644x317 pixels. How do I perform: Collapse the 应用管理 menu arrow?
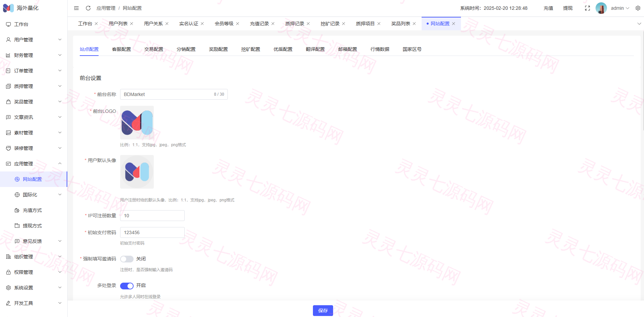[60, 164]
